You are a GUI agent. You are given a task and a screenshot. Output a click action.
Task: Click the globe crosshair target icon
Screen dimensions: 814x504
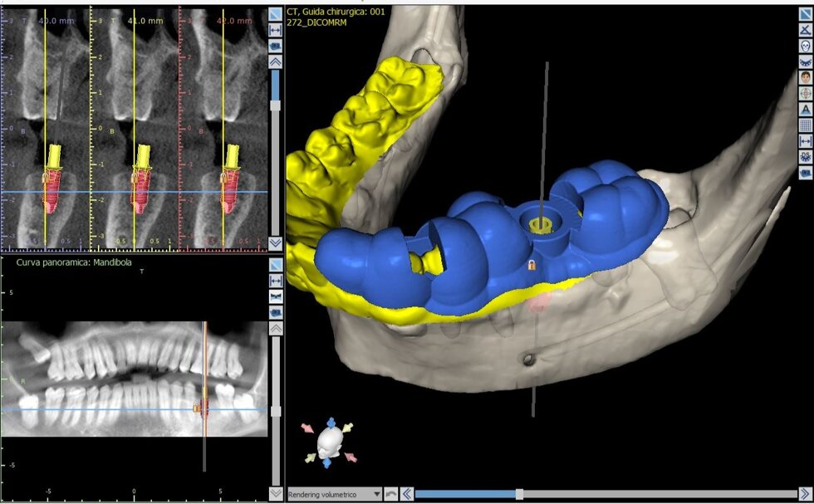pyautogui.click(x=805, y=93)
